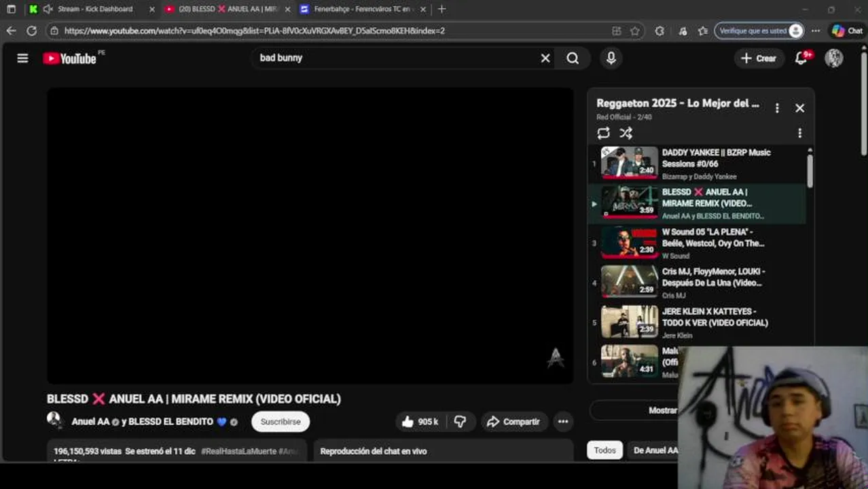The image size is (868, 489).
Task: Open Anuel AA channel name link
Action: (90, 422)
